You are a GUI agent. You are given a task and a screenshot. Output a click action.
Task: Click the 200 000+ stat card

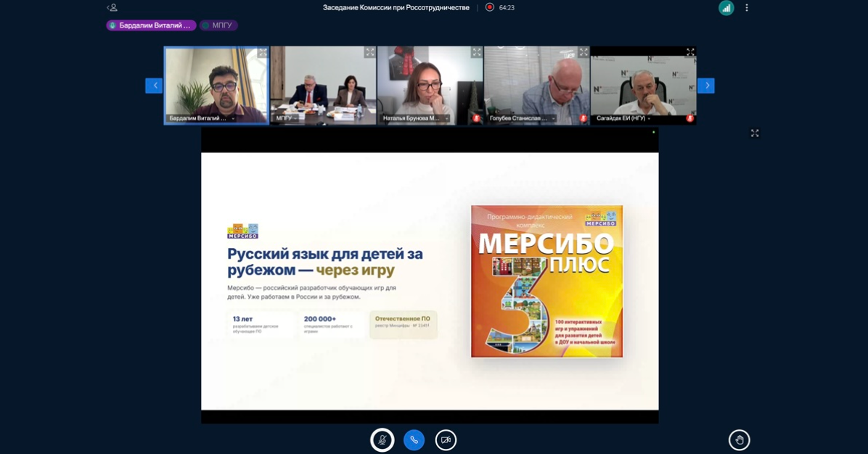coord(331,325)
